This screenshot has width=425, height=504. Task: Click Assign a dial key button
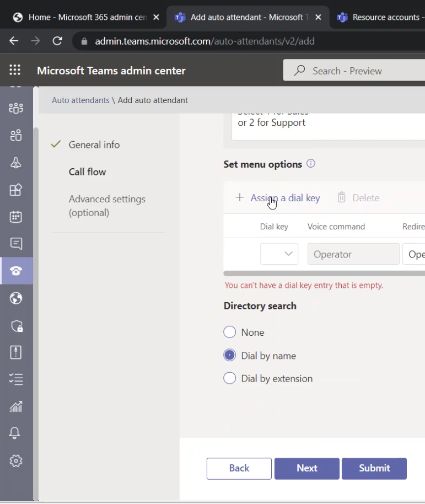click(278, 198)
